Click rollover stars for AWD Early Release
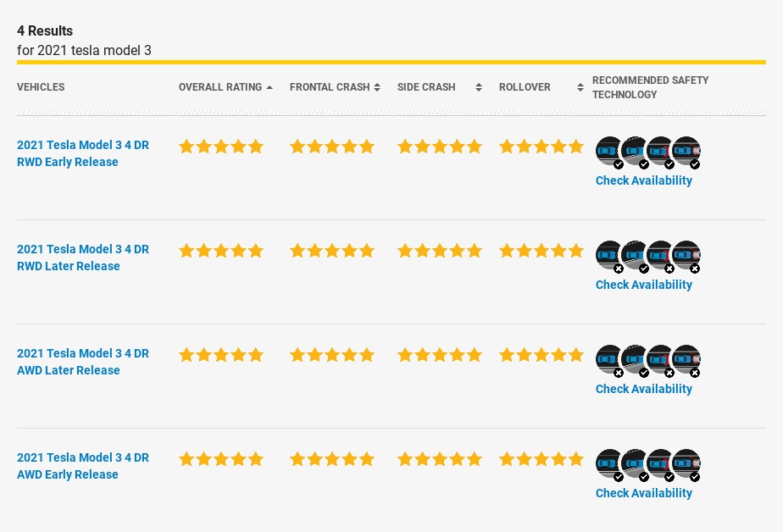 541,459
